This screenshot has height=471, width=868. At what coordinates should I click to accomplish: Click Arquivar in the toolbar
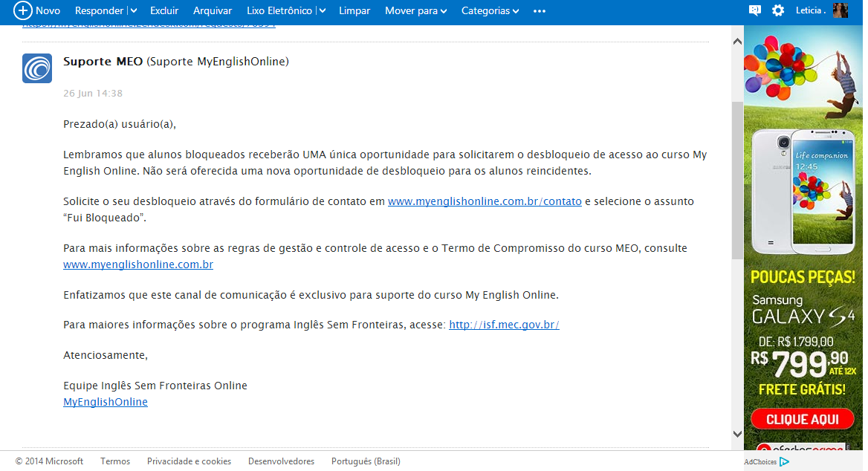[213, 11]
